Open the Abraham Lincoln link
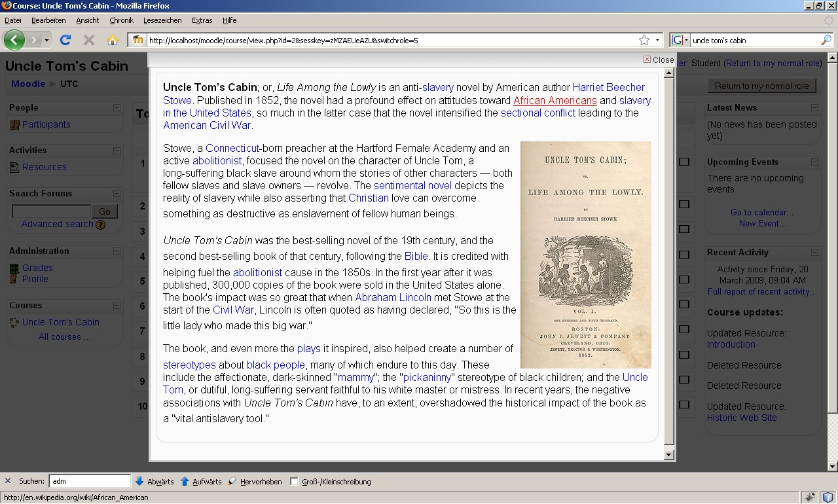 click(x=393, y=297)
